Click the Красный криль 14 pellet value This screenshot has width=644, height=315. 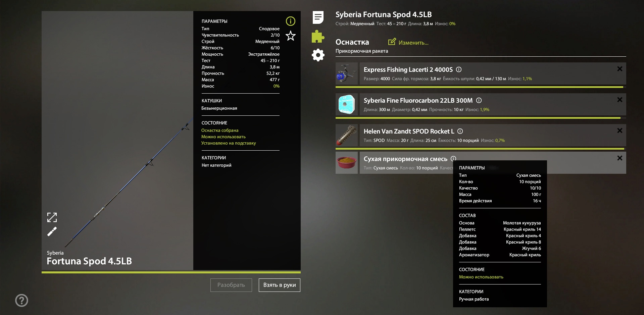pos(522,229)
